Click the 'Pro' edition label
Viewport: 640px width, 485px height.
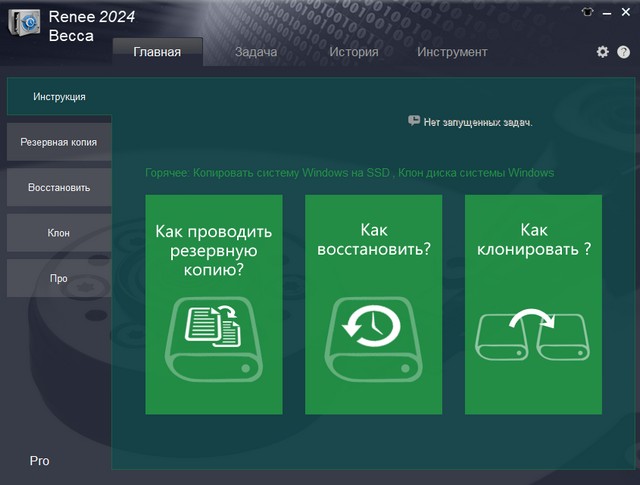coord(40,461)
